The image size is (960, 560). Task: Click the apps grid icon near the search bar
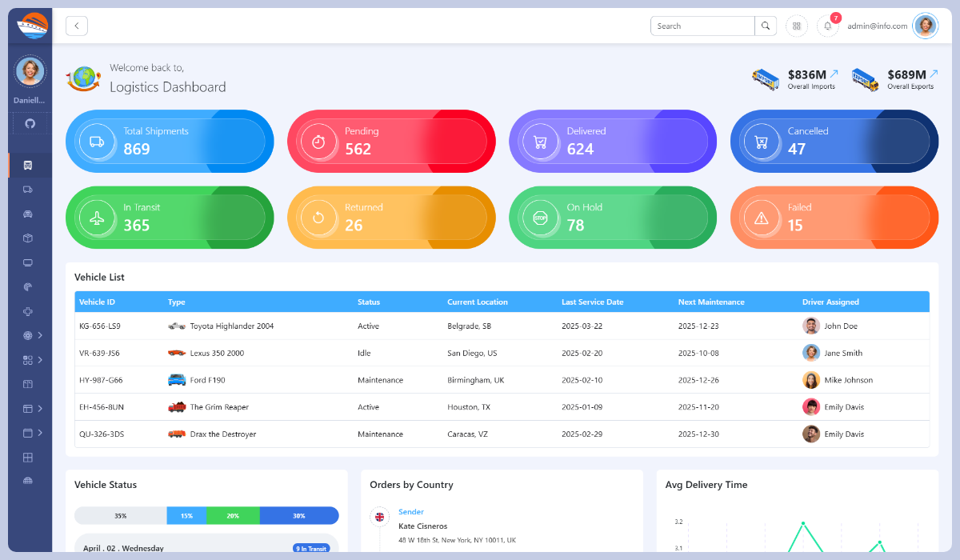pyautogui.click(x=797, y=26)
